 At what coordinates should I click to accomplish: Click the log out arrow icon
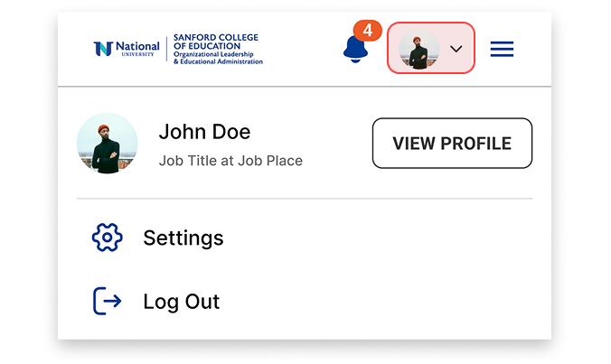click(x=108, y=301)
